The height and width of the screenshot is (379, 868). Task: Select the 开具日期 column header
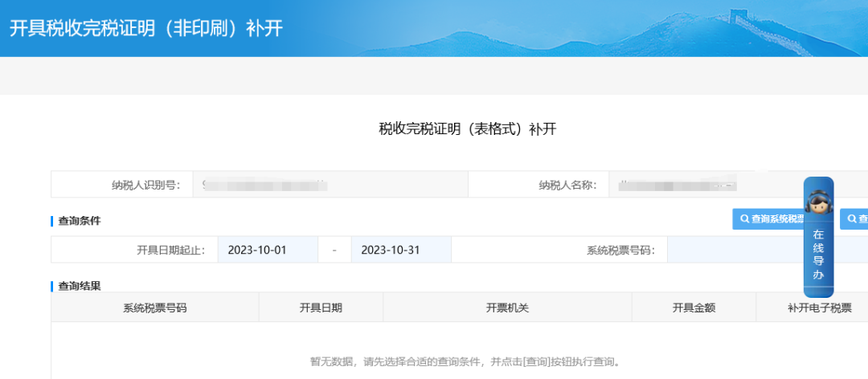(x=321, y=308)
